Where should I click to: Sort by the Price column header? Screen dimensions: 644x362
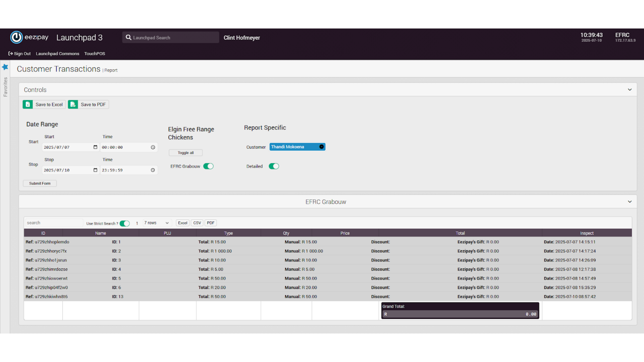click(x=345, y=233)
